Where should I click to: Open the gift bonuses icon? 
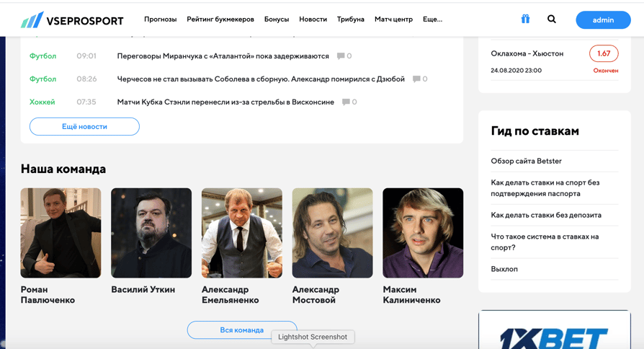click(525, 19)
